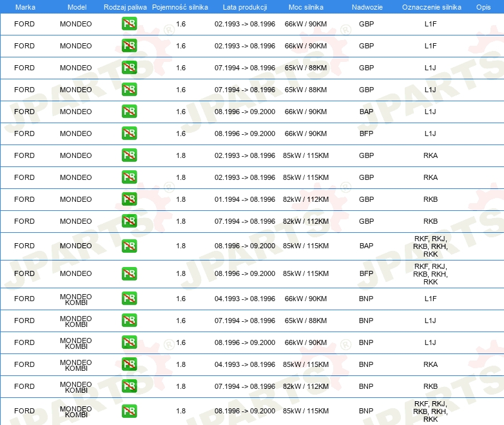504x425 pixels.
Task: Click '82kW / 112KM' in the 01.1994 row
Action: 305,199
